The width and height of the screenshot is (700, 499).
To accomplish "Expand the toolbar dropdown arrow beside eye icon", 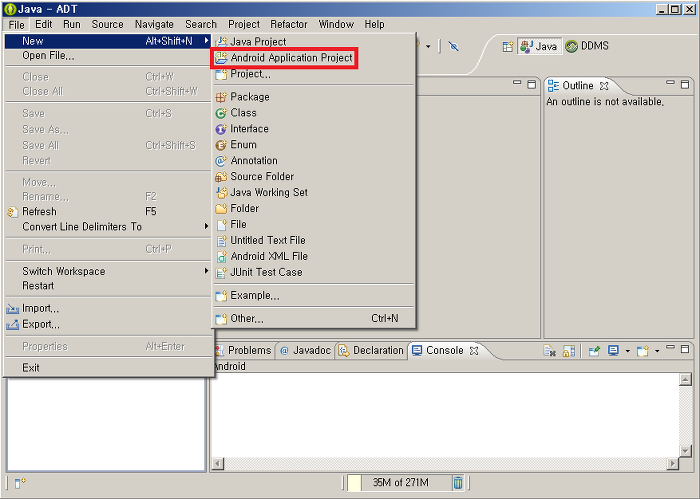I will click(428, 46).
